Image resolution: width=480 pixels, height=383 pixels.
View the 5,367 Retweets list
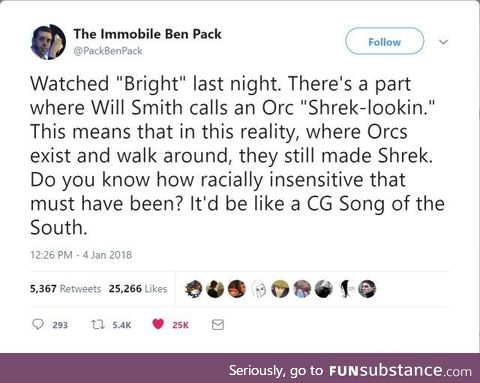coord(65,289)
